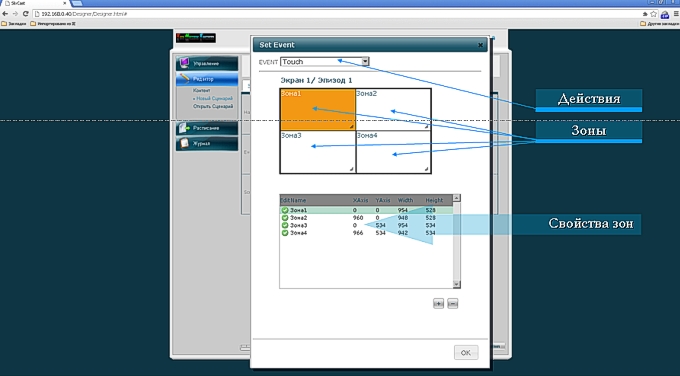The image size is (680, 376).
Task: Click the zone list scroll up arrow
Action: coord(456,198)
